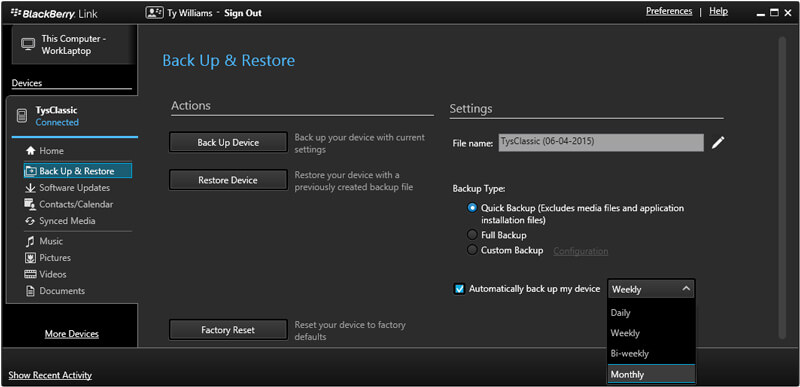Viewport: 800px width, 387px height.
Task: Click the TysClassic phone device icon
Action: [x=21, y=116]
